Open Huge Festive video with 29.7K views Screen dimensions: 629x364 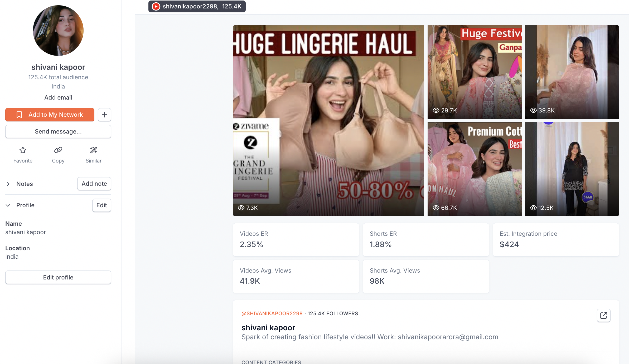[x=475, y=72]
